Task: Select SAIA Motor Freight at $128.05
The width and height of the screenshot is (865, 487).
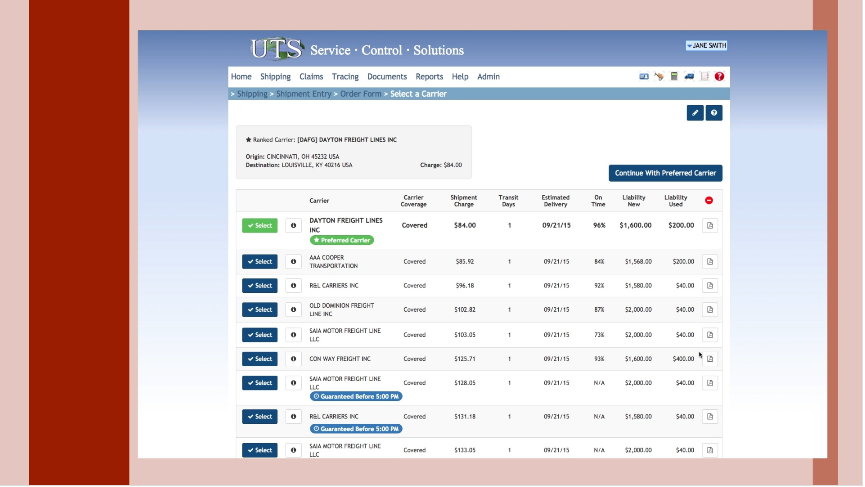Action: point(260,383)
